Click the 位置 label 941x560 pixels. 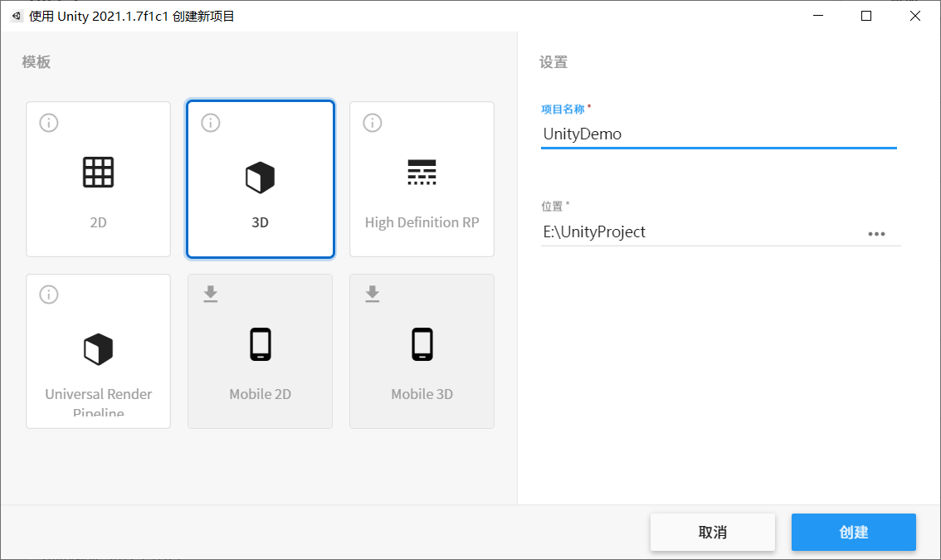click(x=552, y=207)
